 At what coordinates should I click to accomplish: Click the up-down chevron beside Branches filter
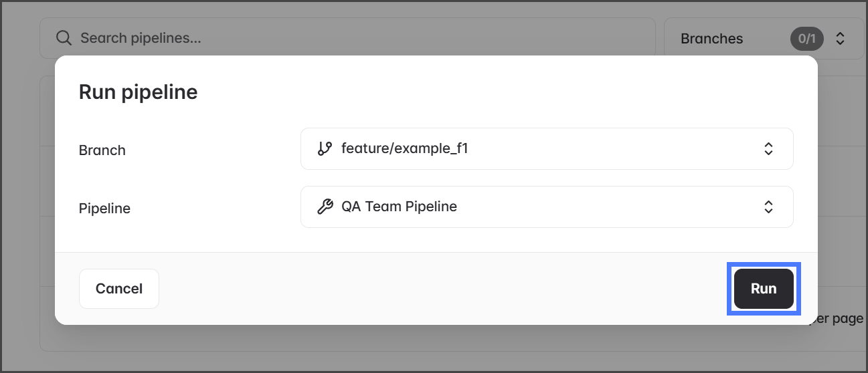(840, 39)
